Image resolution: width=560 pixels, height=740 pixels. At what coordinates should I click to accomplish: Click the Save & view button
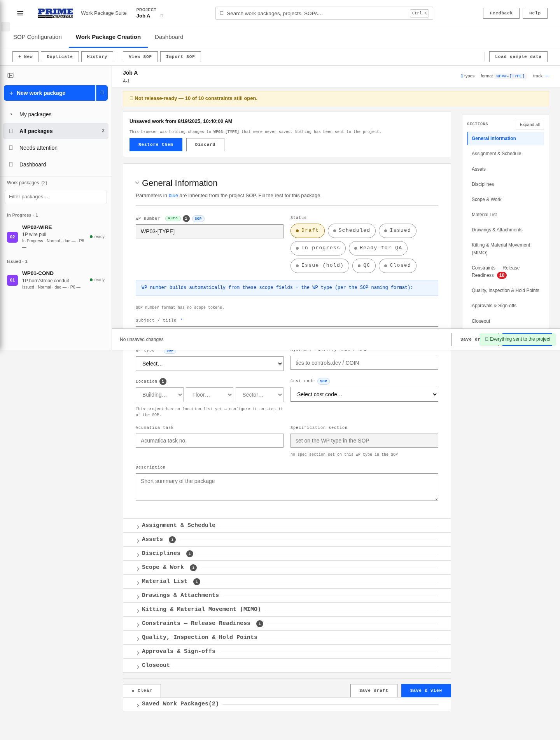(x=426, y=691)
